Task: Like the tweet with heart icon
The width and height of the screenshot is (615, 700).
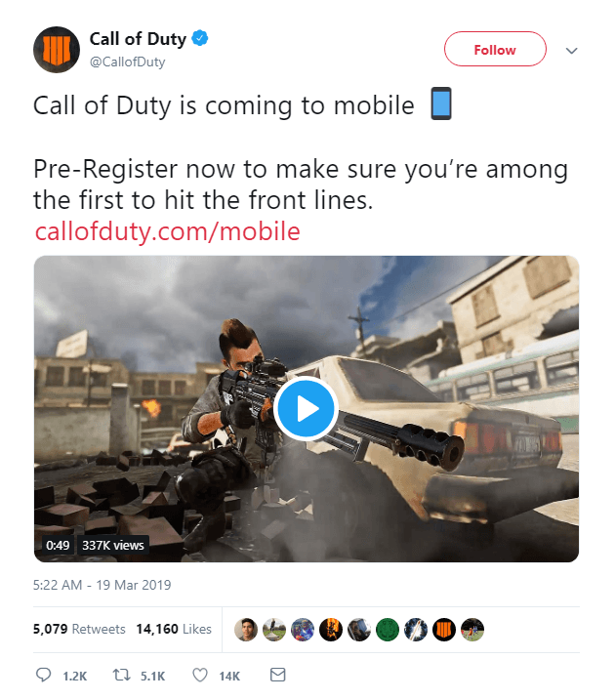Action: pos(199,675)
